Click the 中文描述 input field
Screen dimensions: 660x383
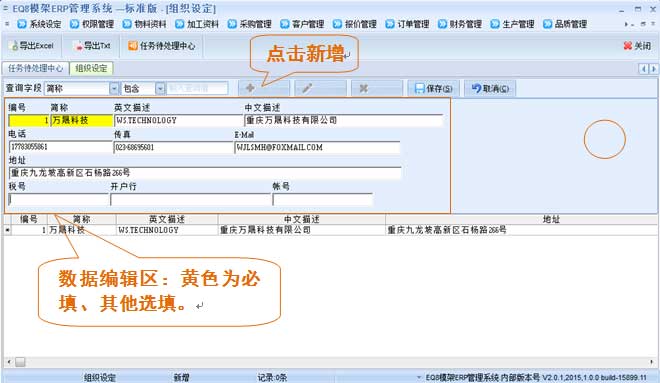343,120
